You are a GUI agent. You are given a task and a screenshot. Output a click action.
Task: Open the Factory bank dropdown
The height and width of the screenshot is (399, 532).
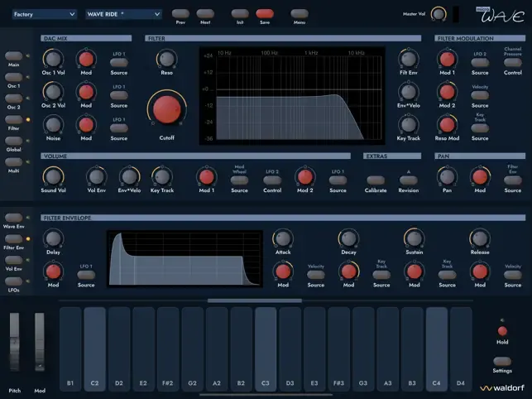pos(44,14)
